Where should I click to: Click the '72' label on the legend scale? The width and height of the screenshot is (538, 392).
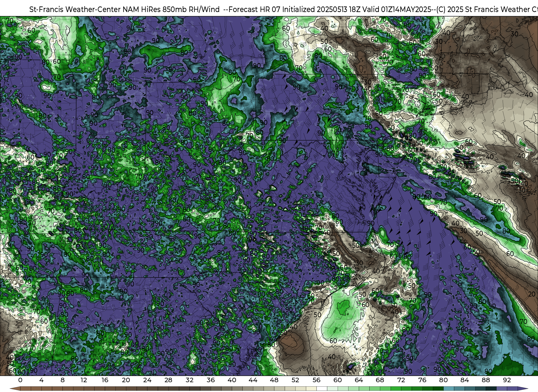[x=401, y=380]
